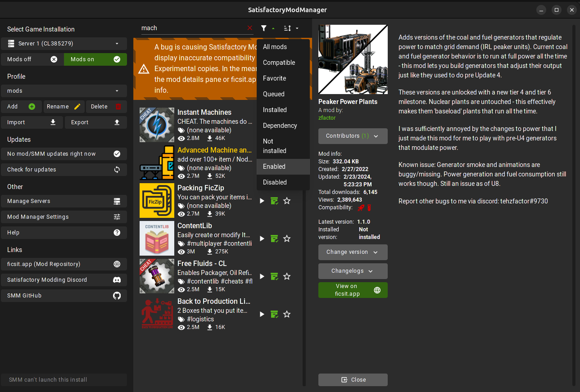580x392 pixels.
Task: Filter by Installed mods
Action: tap(283, 110)
